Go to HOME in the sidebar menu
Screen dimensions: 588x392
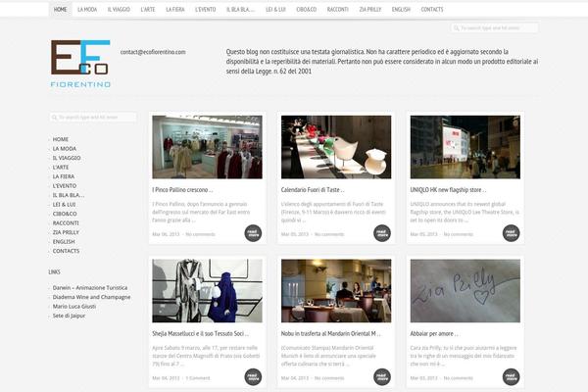(x=61, y=139)
